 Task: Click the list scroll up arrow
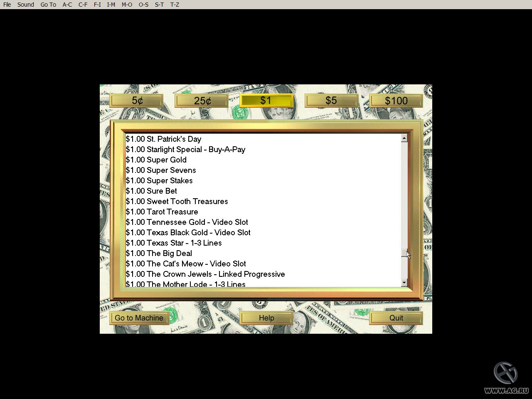coord(404,138)
